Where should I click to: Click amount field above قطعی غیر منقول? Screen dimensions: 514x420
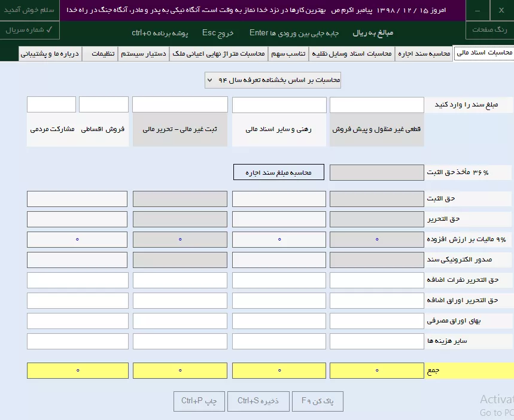point(376,105)
